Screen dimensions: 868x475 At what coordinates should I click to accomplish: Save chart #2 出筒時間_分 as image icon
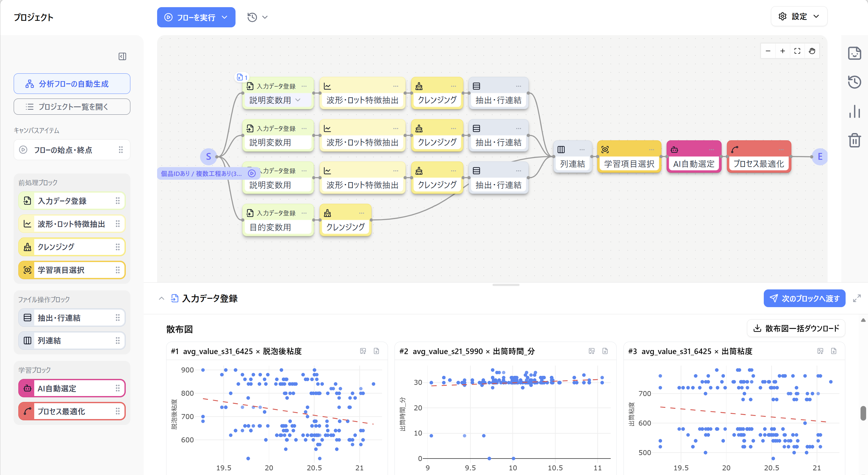click(592, 351)
